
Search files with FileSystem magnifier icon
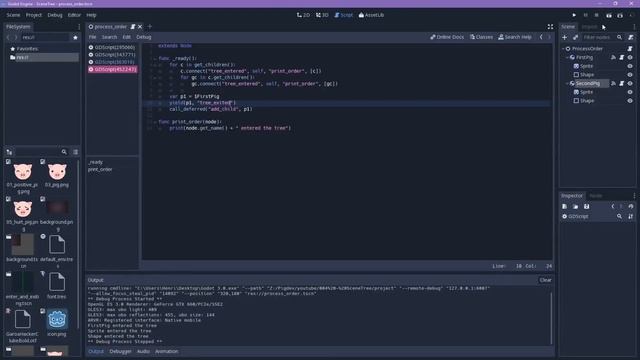pos(64,152)
